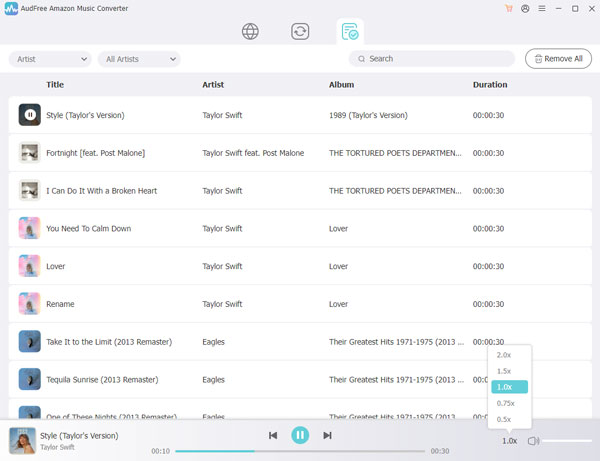Viewport: 600px width, 461px height.
Task: Click I Can Do It With a Broken Heart thumbnail
Action: [x=30, y=191]
